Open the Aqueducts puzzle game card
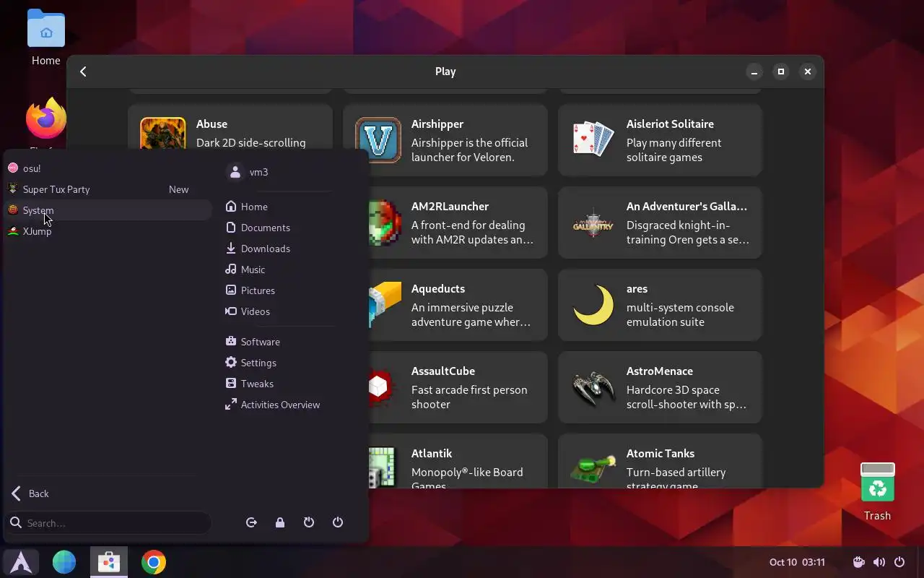Viewport: 924px width, 578px height. pyautogui.click(x=458, y=305)
